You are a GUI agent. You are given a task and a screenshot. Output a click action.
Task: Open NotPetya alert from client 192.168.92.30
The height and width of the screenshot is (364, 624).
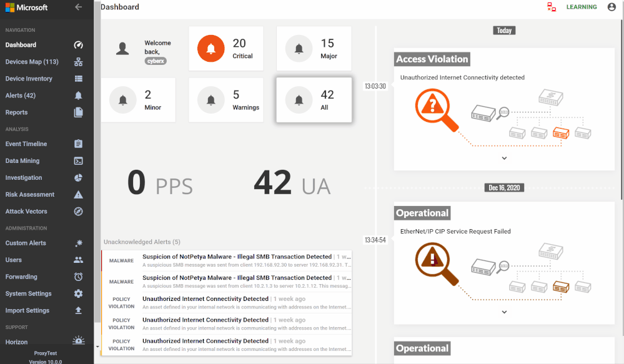227,260
